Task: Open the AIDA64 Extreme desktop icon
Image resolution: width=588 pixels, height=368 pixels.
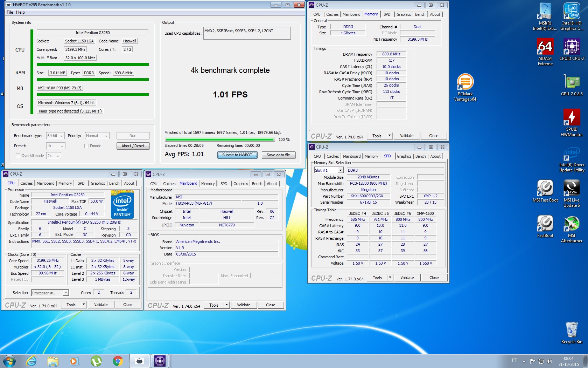Action: [x=545, y=52]
